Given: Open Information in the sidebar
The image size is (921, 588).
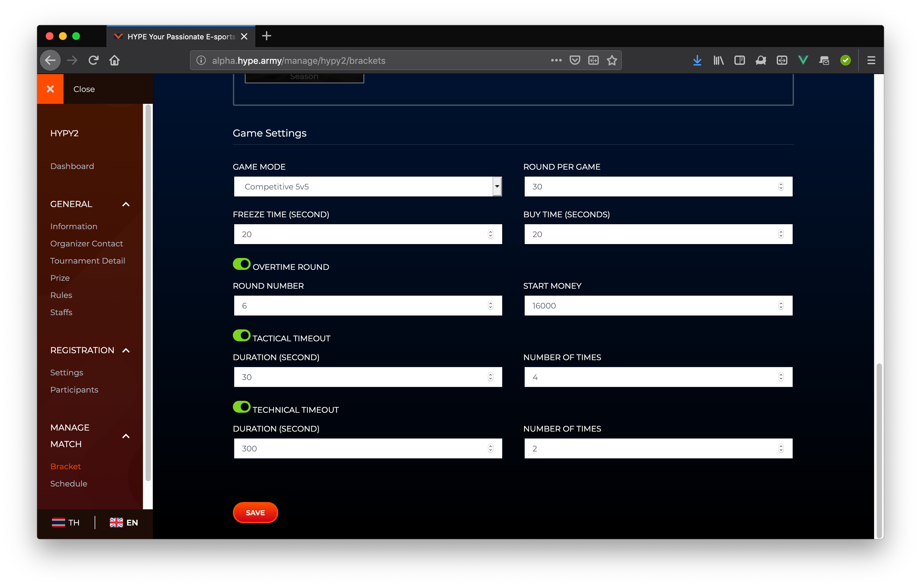Looking at the screenshot, I should click(x=74, y=226).
